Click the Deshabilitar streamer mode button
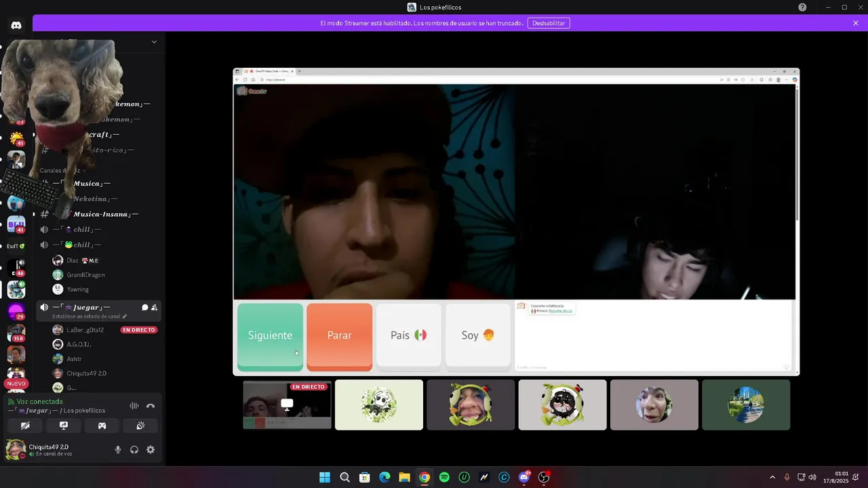 [x=549, y=23]
